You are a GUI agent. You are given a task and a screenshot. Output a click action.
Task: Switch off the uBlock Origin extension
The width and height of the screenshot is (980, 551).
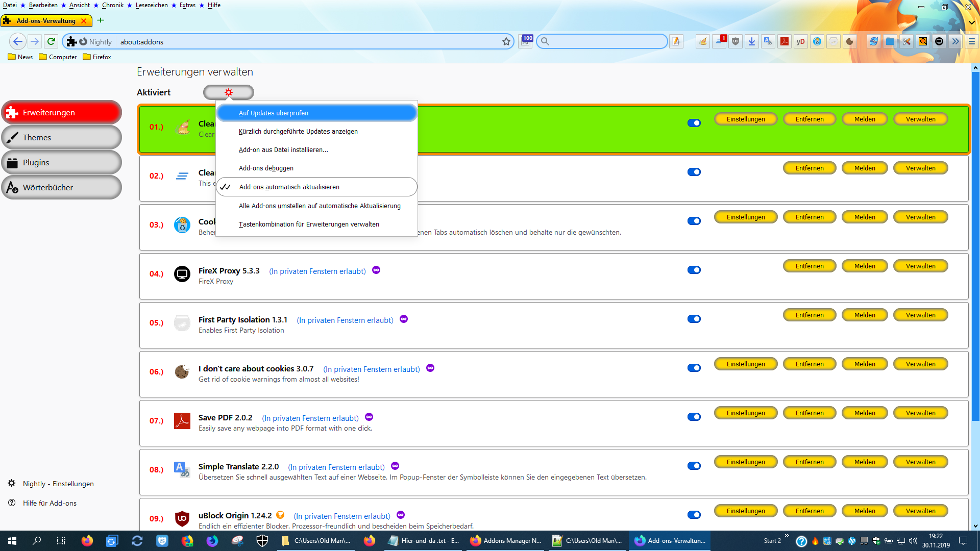tap(694, 515)
